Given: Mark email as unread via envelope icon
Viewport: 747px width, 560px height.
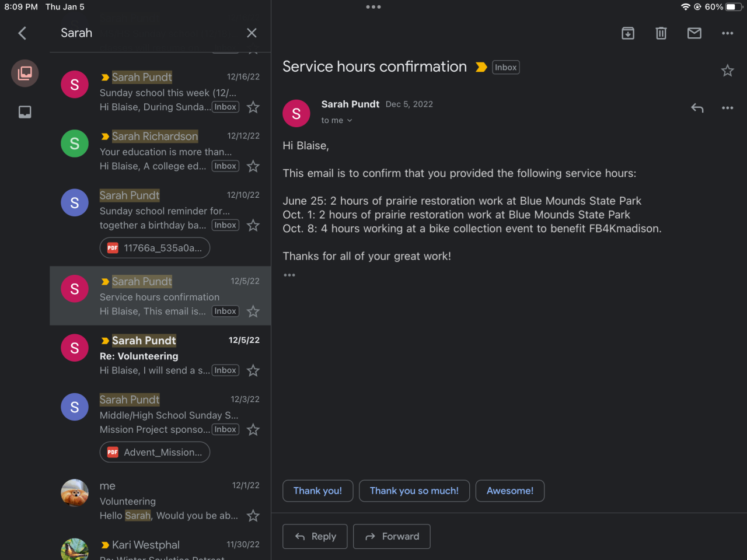Looking at the screenshot, I should (x=694, y=33).
